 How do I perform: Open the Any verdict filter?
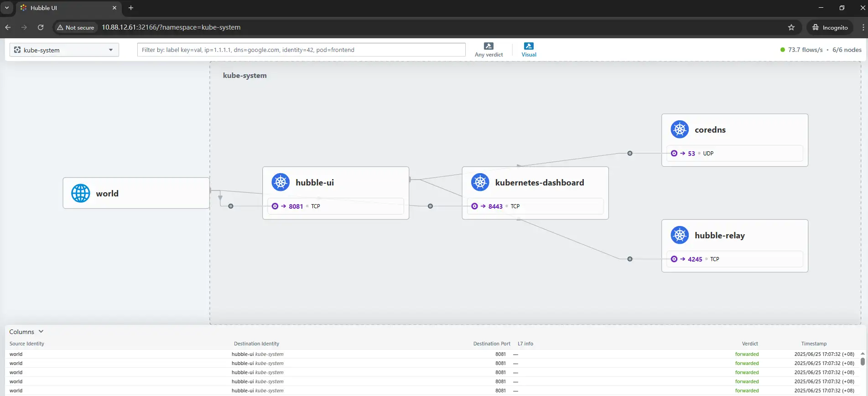pyautogui.click(x=489, y=50)
